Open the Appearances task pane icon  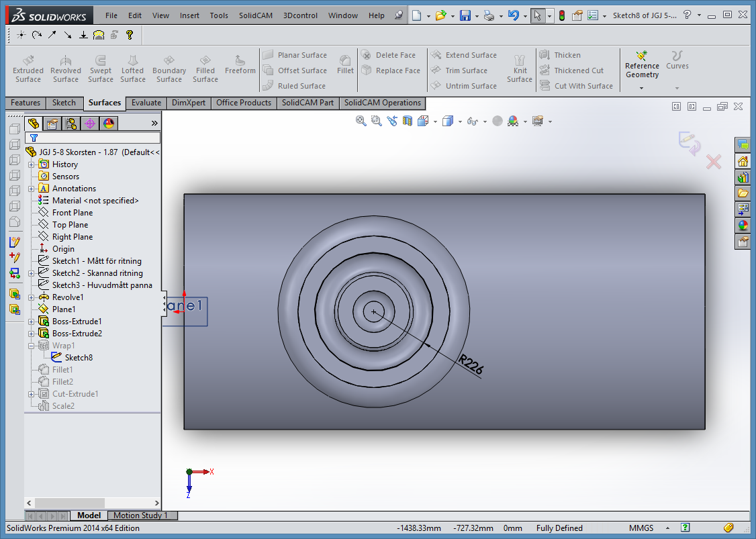[x=743, y=225]
